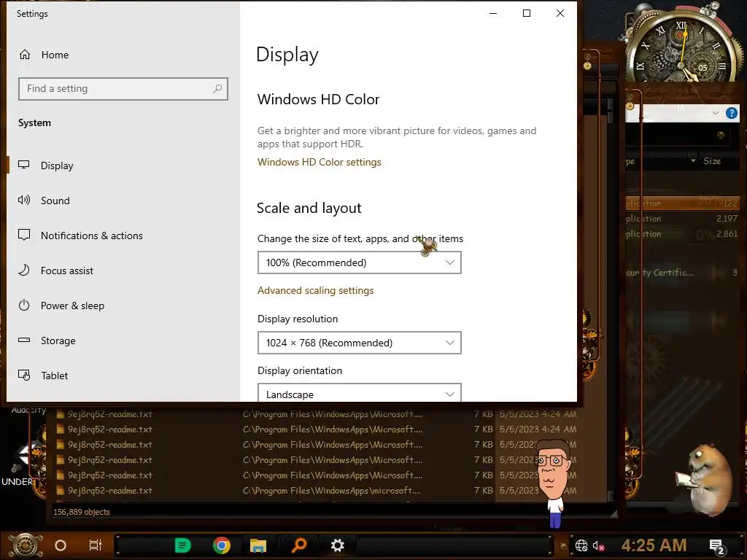This screenshot has width=747, height=560.
Task: Minimize the Settings window
Action: pos(493,13)
